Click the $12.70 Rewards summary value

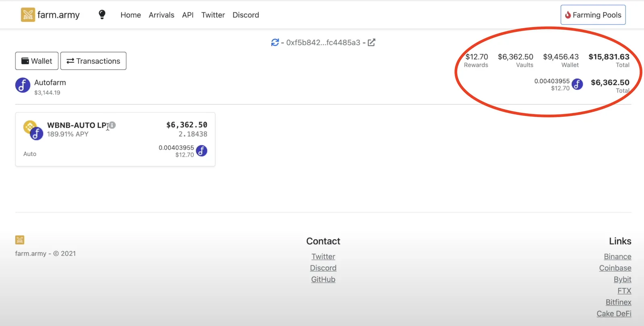coord(477,57)
